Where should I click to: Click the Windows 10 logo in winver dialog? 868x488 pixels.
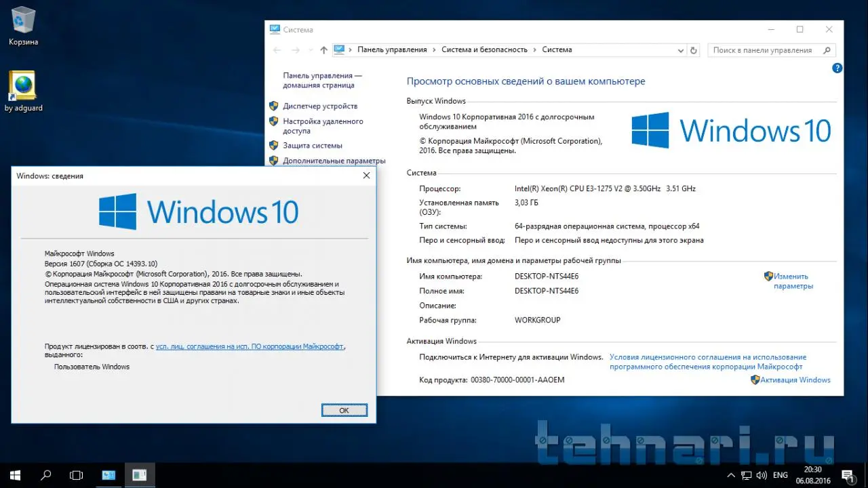click(x=199, y=211)
